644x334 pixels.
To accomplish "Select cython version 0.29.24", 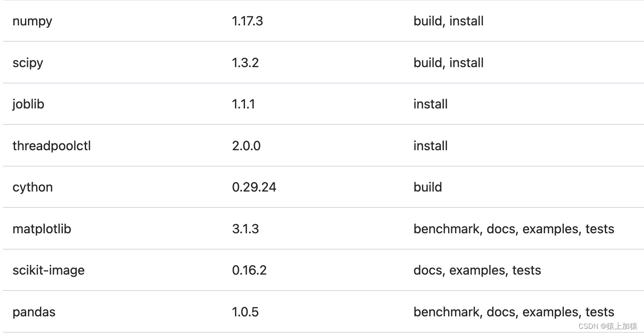I will click(x=254, y=187).
